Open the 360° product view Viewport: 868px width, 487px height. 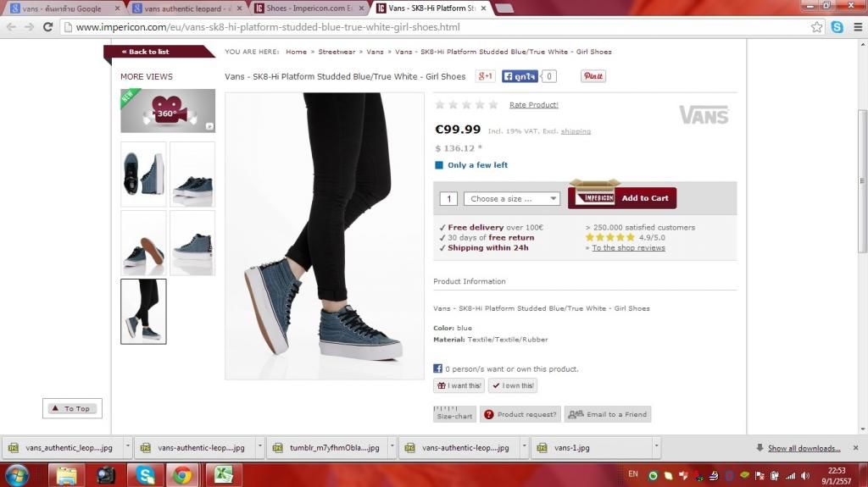tap(168, 111)
